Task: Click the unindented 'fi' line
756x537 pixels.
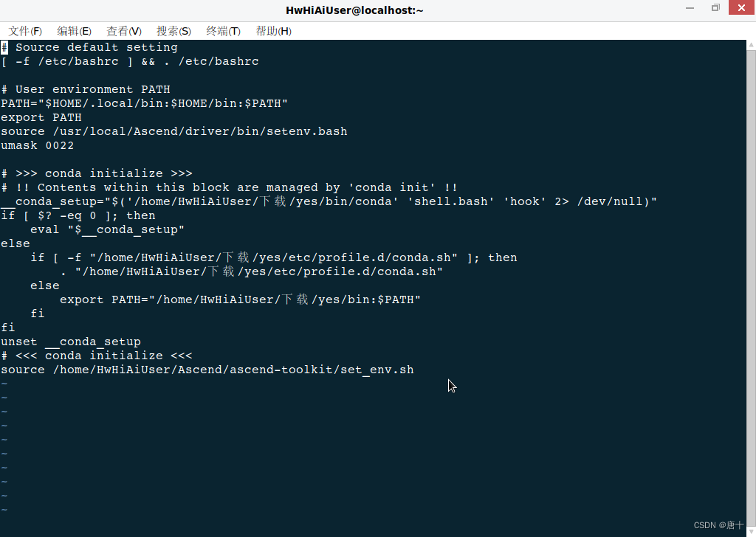Action: [x=8, y=328]
